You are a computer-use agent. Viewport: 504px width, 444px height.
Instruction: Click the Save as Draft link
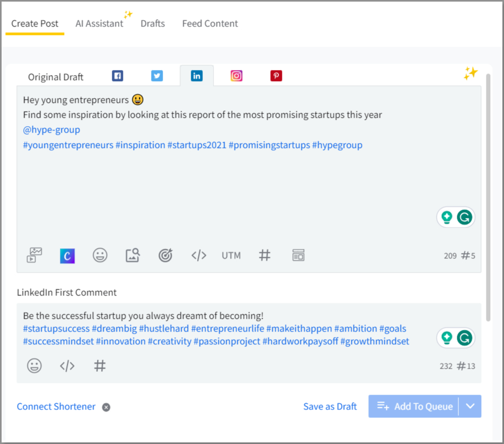coord(330,406)
